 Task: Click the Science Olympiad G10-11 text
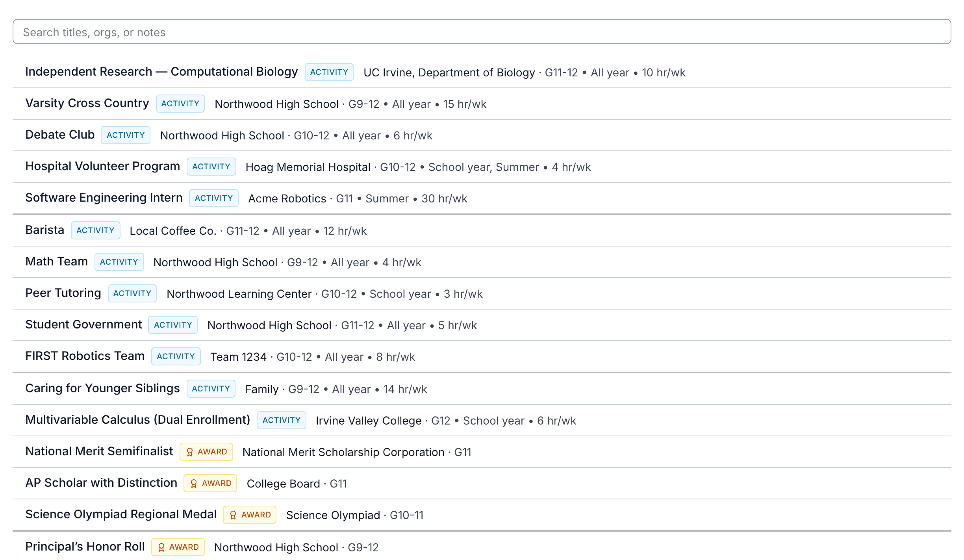coord(355,515)
